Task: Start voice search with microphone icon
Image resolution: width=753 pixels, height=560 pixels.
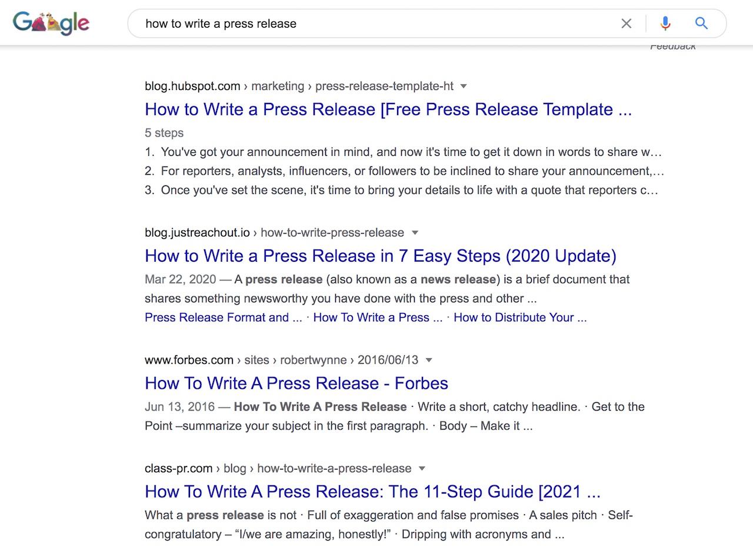Action: click(665, 24)
